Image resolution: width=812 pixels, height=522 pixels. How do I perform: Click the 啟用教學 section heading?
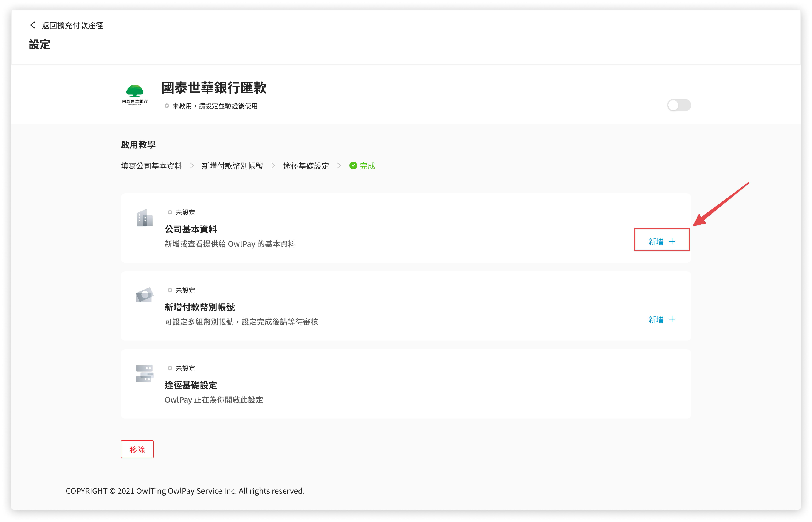click(138, 145)
